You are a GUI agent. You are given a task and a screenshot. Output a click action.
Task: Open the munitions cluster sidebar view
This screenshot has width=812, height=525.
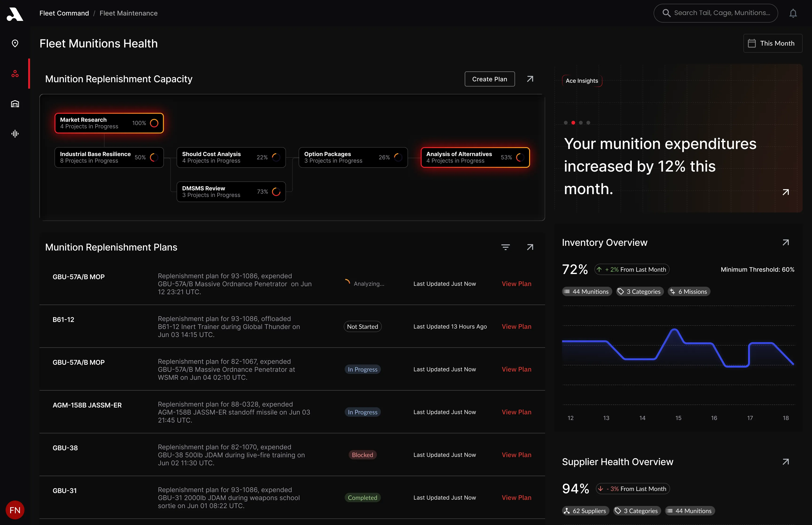(x=15, y=74)
